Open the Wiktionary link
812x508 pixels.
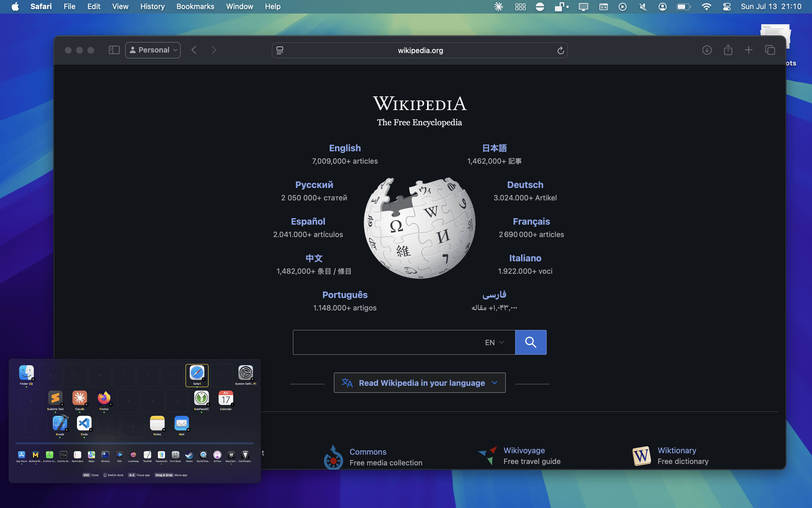pyautogui.click(x=677, y=450)
